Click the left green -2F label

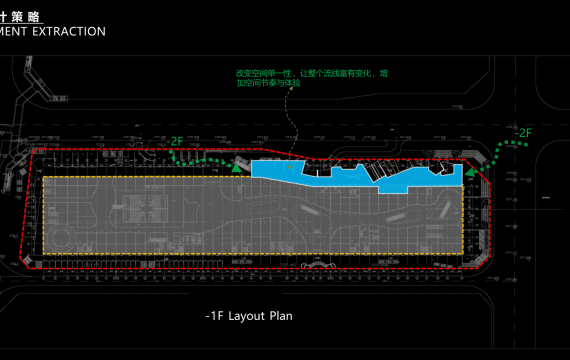(x=175, y=141)
